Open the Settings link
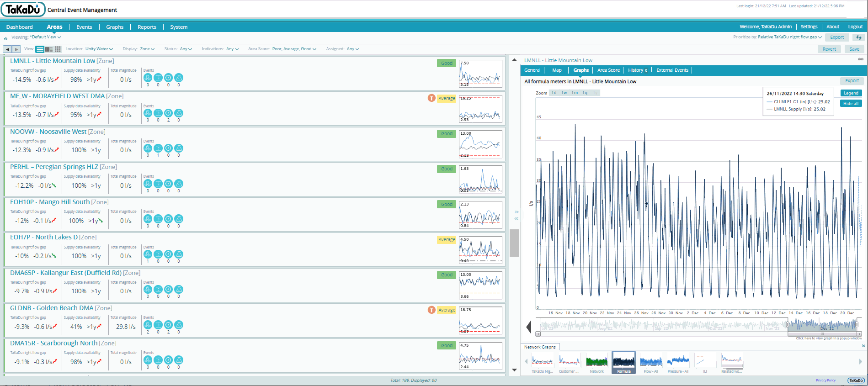The image size is (868, 386). [x=809, y=27]
